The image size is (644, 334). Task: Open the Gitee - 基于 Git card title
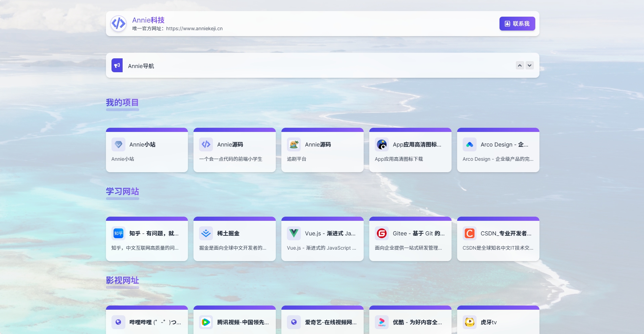coord(419,233)
